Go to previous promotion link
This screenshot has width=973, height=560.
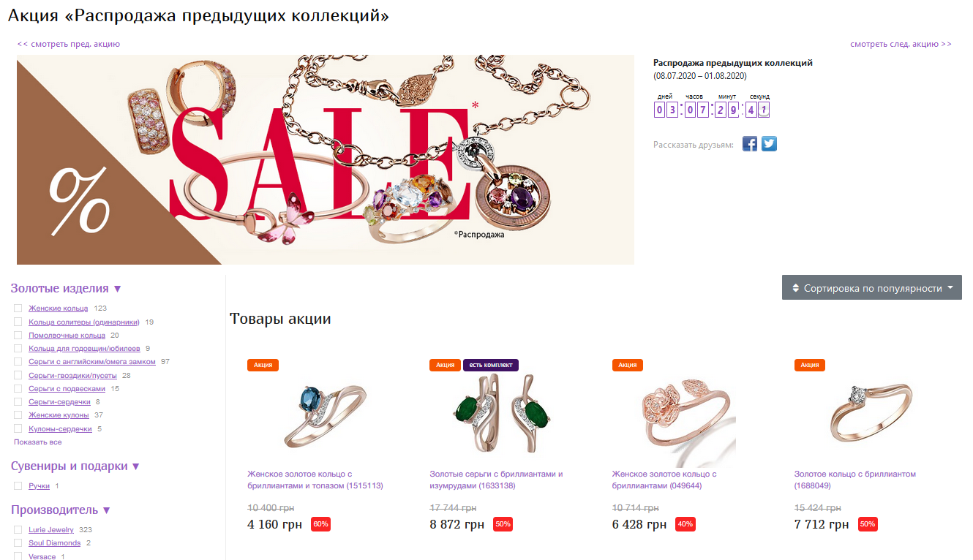[69, 44]
